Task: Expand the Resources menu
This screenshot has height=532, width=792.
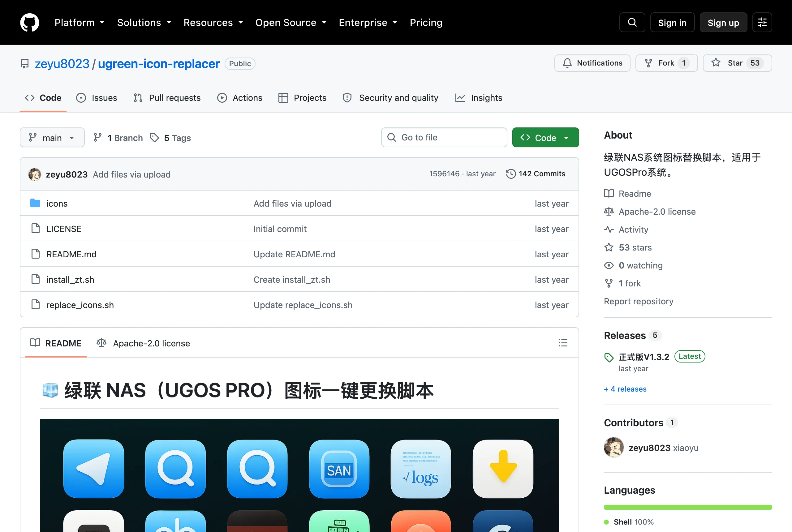Action: coord(213,22)
